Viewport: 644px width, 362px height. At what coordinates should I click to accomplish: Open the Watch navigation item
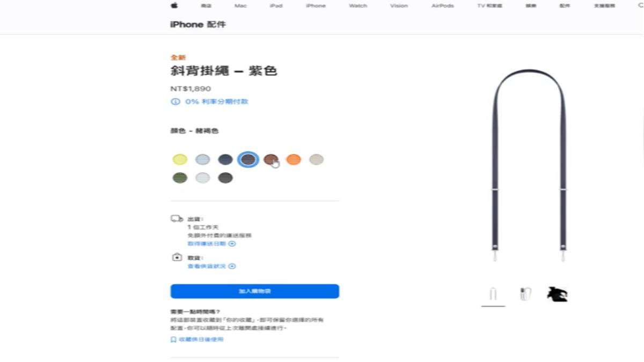(x=358, y=6)
